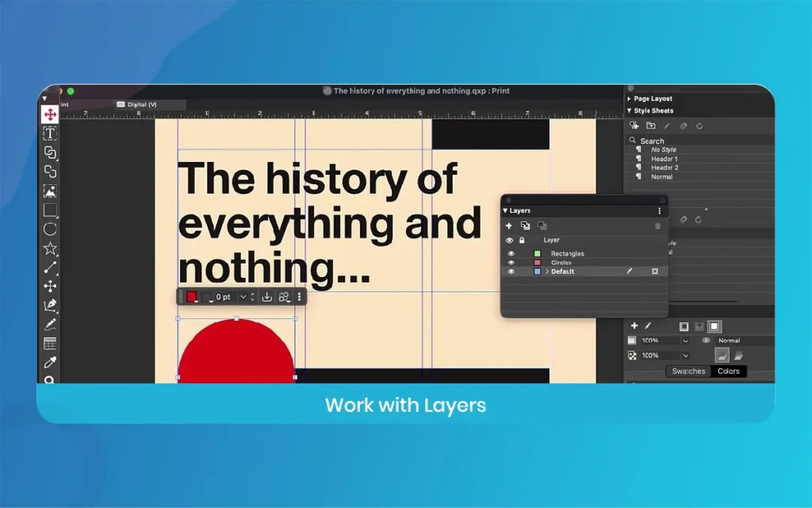Click the edit pencil in Colors palette

[648, 325]
